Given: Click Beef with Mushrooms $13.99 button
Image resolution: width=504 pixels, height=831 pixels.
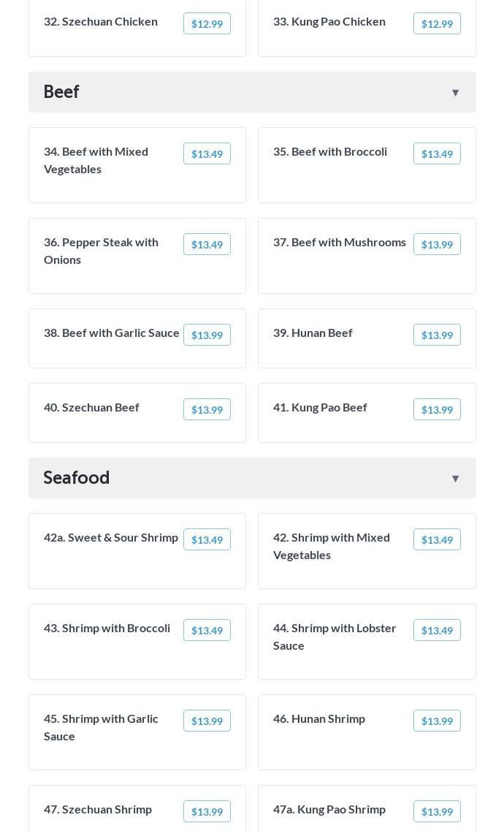Looking at the screenshot, I should pyautogui.click(x=437, y=244).
